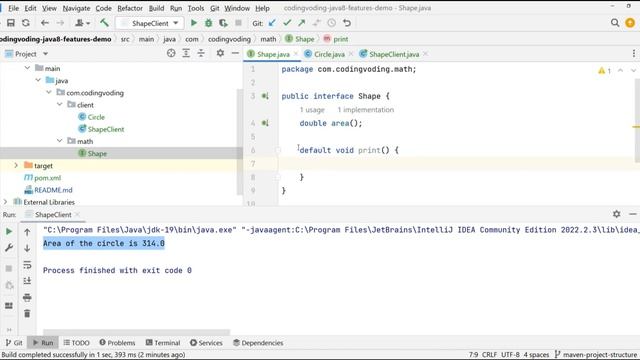Click the warning indicator in editor

[604, 71]
